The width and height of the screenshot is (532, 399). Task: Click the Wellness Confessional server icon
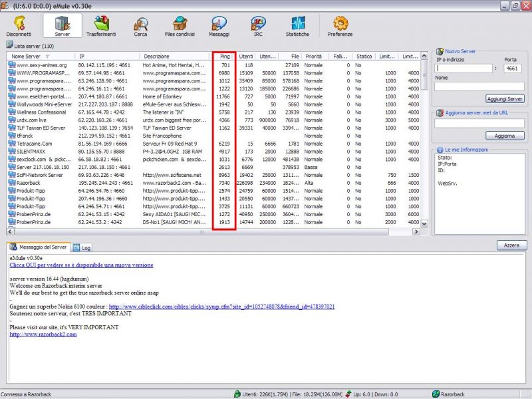(12, 112)
